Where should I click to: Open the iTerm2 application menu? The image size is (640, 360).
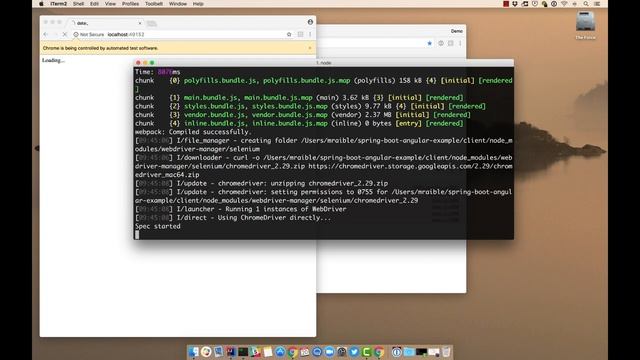point(58,4)
